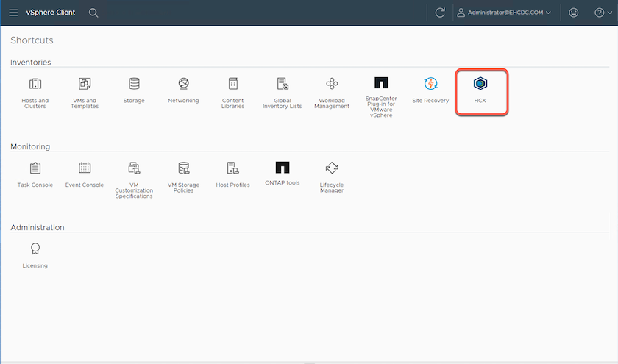
Task: Open Hosts and Clusters shortcut
Action: click(x=35, y=93)
